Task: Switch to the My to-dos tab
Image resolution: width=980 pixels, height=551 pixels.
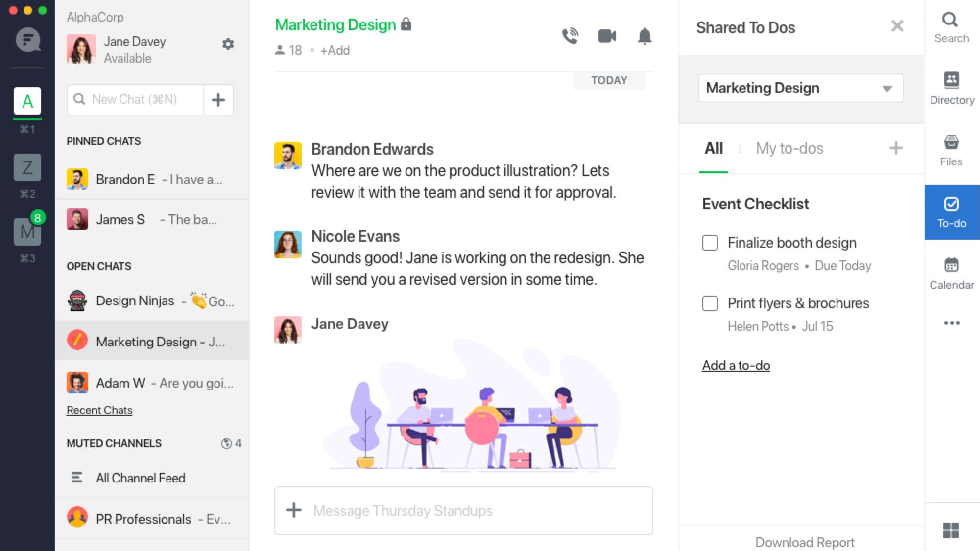Action: click(789, 148)
